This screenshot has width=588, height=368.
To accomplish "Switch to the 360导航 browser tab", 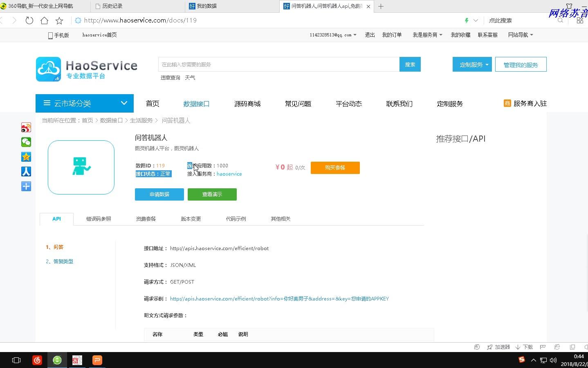I will coord(45,6).
